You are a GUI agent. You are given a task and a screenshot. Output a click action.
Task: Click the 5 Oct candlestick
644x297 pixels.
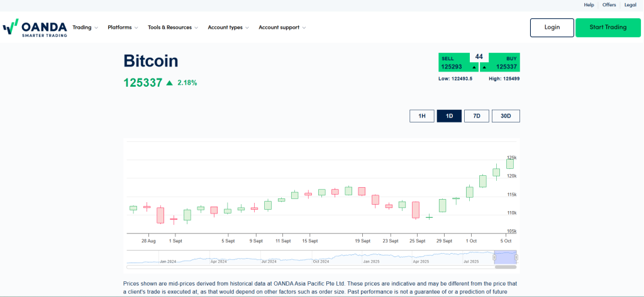(x=509, y=163)
